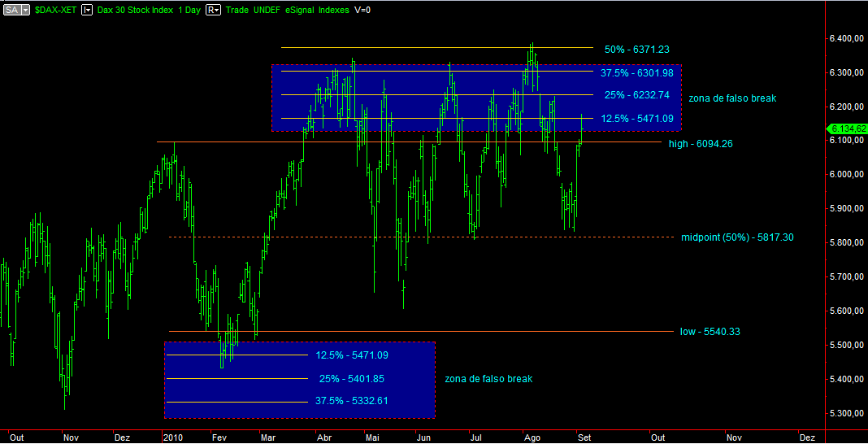
Task: Click the 12.5% label in the lower blue zone
Action: click(x=352, y=355)
